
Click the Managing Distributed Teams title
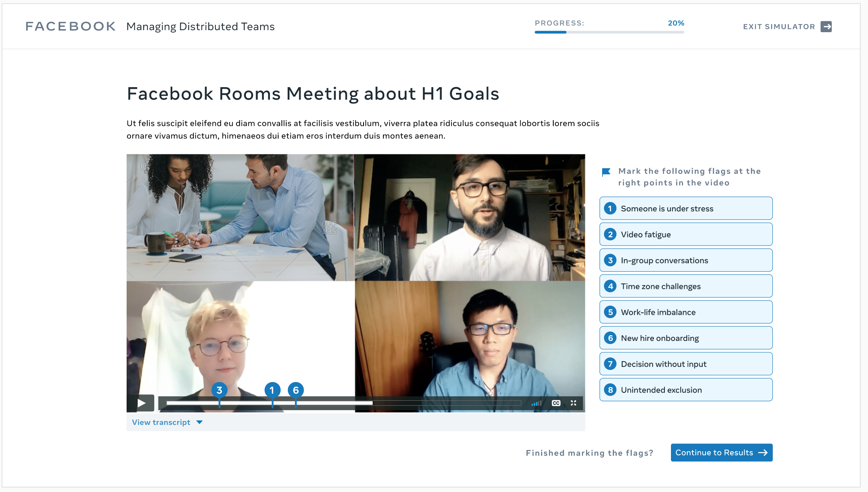(x=200, y=26)
